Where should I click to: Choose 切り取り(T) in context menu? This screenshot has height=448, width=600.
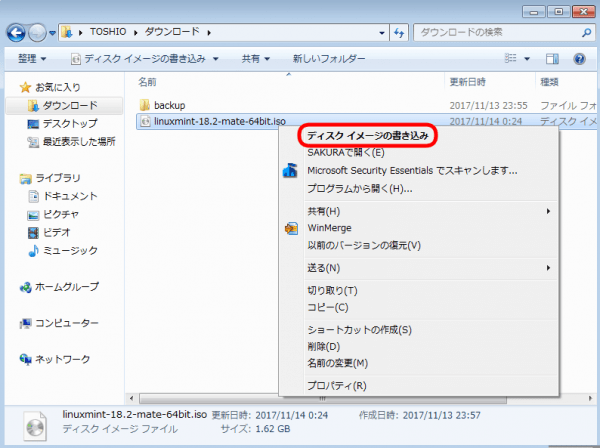332,291
